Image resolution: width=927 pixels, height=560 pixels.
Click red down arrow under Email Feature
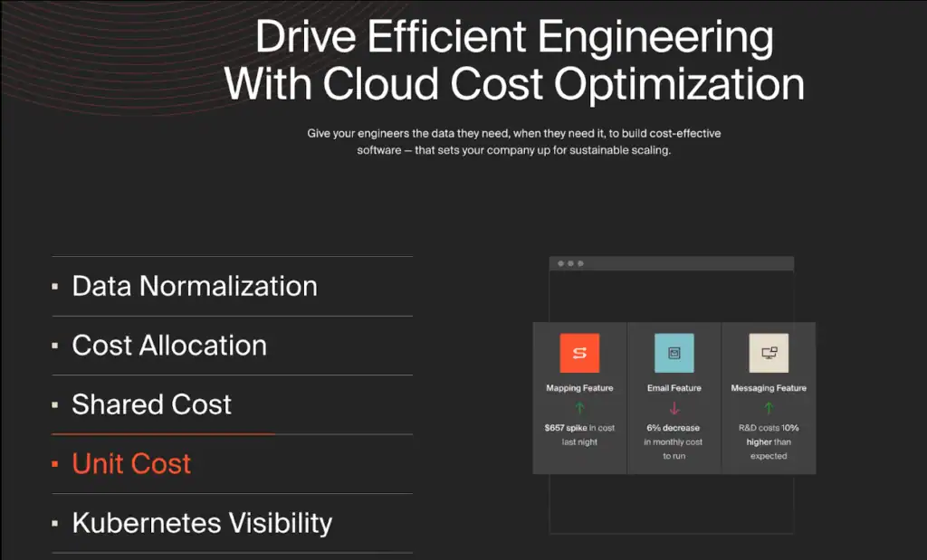pos(674,408)
